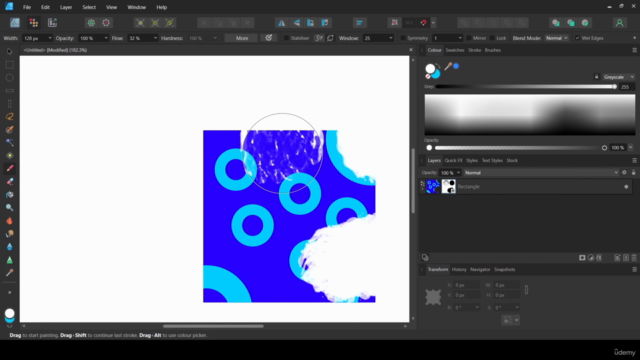The height and width of the screenshot is (360, 640).
Task: Open the brush Opacity dropdown in context toolbar
Action: click(106, 38)
